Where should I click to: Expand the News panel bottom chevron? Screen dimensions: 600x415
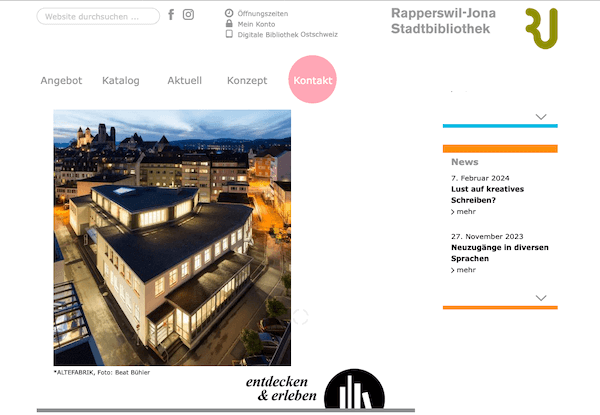coord(541,298)
